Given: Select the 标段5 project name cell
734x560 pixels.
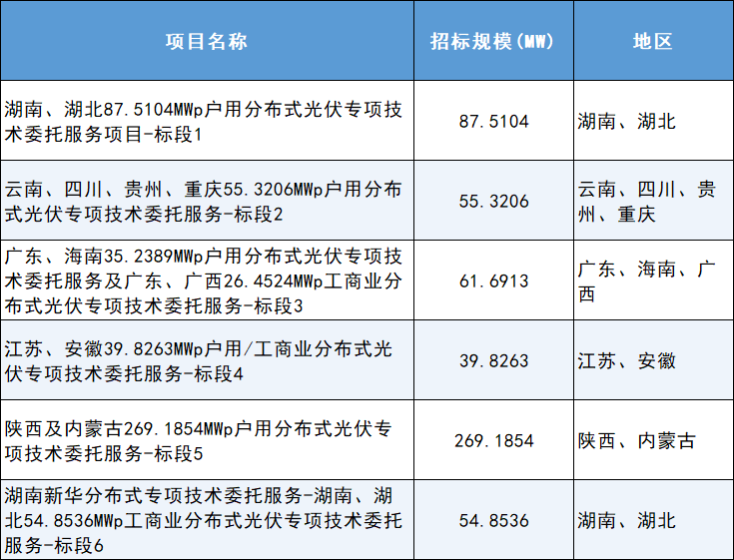Looking at the screenshot, I should [x=207, y=440].
